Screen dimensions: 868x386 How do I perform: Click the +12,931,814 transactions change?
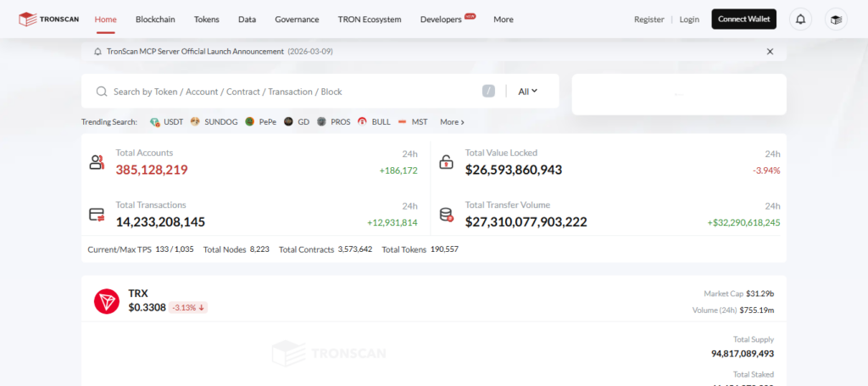coord(392,222)
